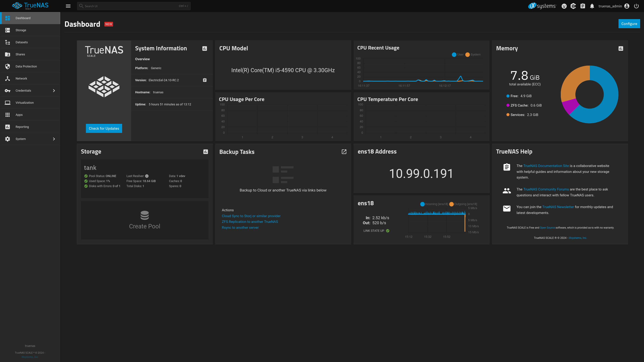Open the Alerts bell icon
The width and height of the screenshot is (644, 362).
click(592, 6)
